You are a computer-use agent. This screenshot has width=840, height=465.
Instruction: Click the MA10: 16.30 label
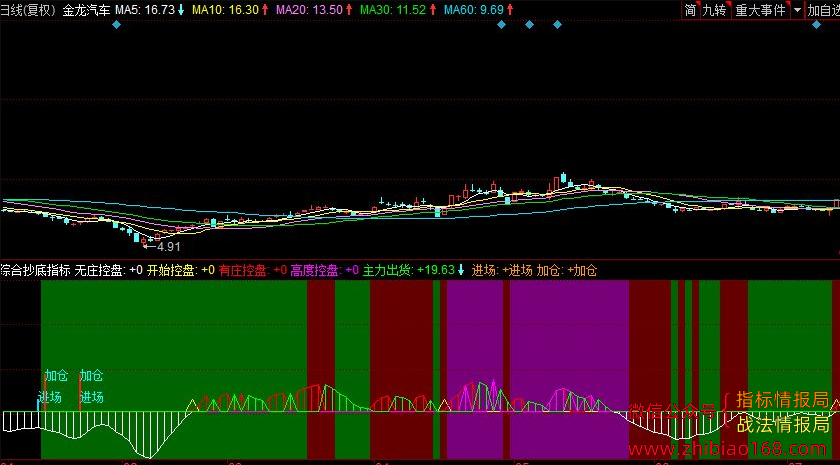pyautogui.click(x=226, y=10)
